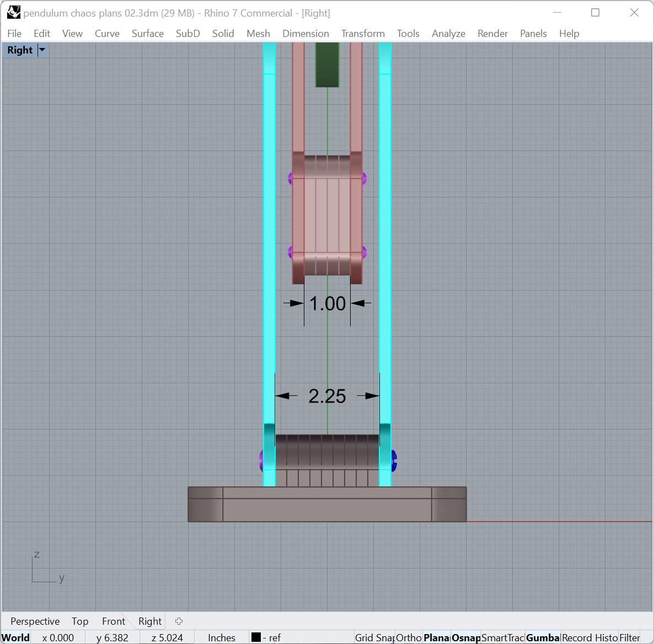This screenshot has width=654, height=644.
Task: Minimize the Rhino window
Action: 557,13
